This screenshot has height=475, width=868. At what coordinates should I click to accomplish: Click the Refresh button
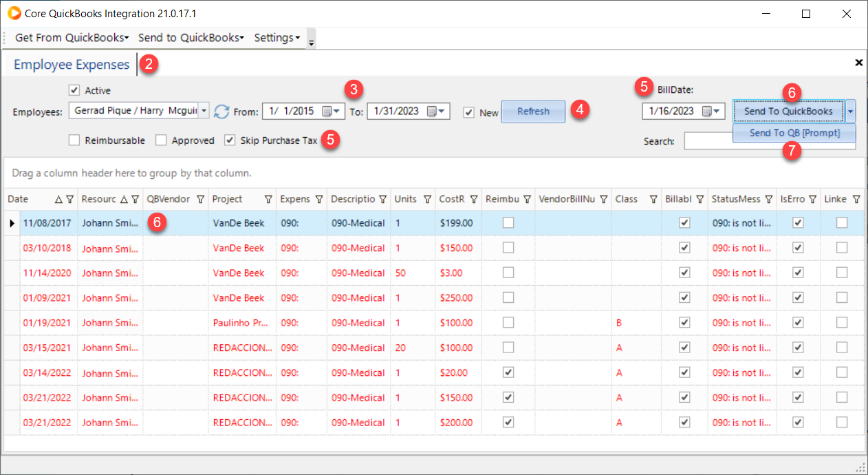coord(533,112)
